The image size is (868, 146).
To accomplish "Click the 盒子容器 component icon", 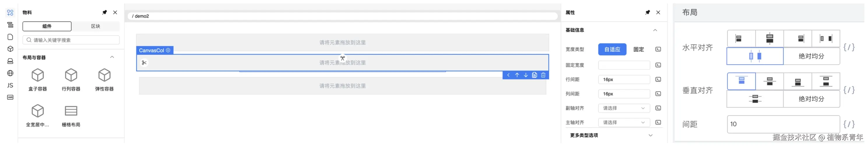I will pos(37,75).
